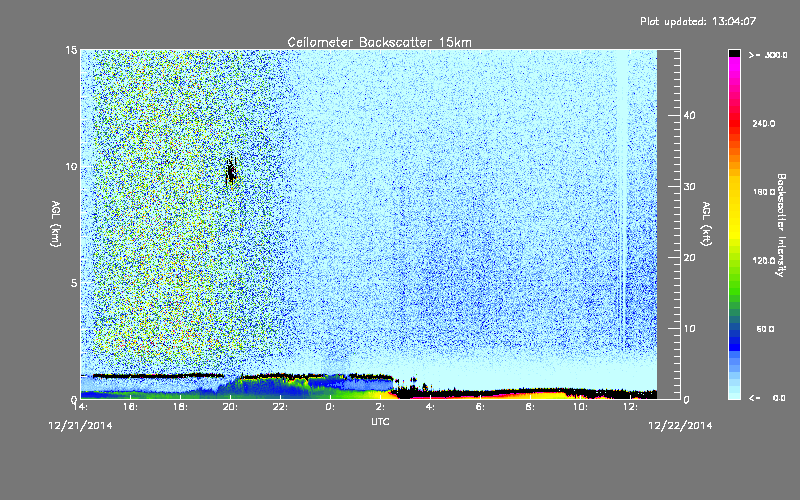Click the '14:' time tick label
The width and height of the screenshot is (800, 500).
80,407
